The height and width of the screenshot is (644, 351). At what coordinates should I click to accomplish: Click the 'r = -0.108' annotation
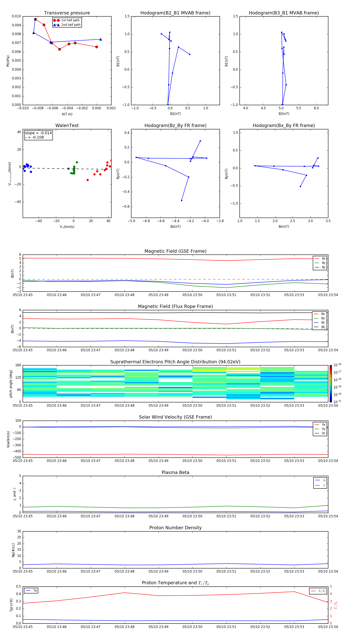[x=35, y=137]
